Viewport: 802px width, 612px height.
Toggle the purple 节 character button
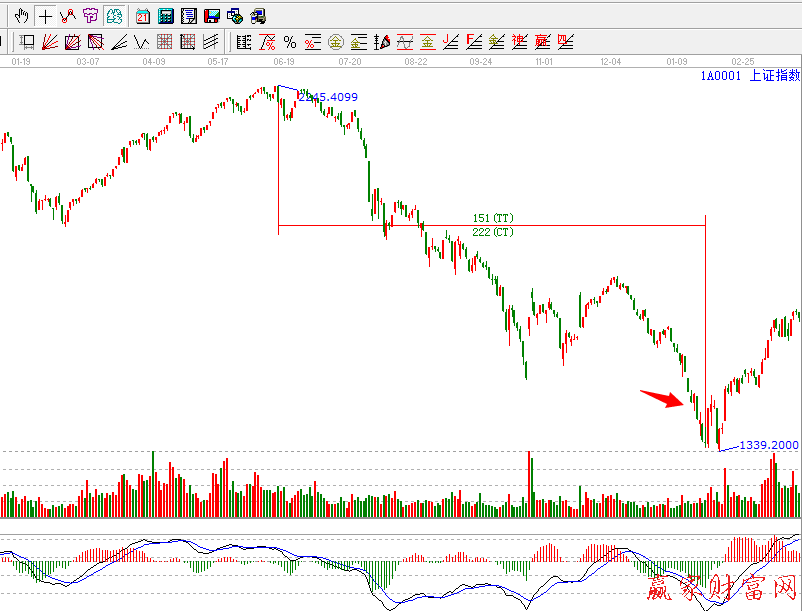click(x=91, y=16)
